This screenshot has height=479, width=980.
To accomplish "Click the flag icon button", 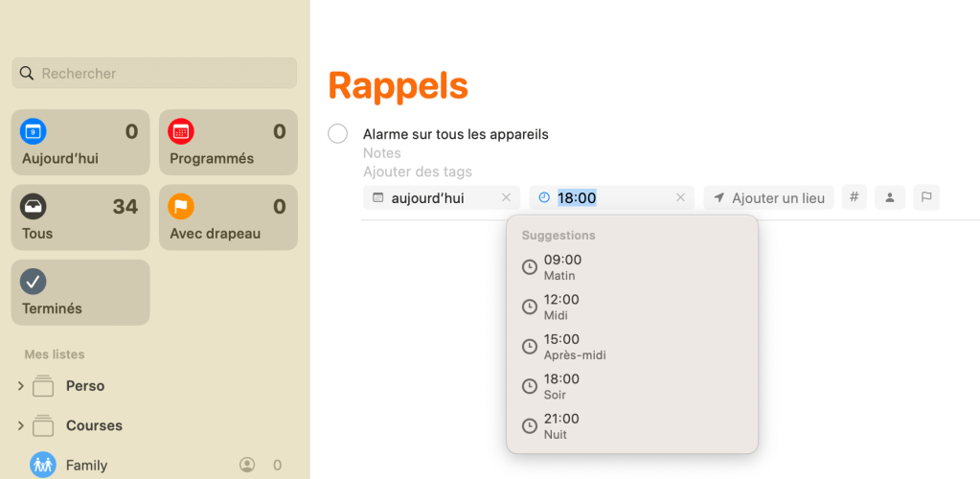I will pyautogui.click(x=925, y=197).
